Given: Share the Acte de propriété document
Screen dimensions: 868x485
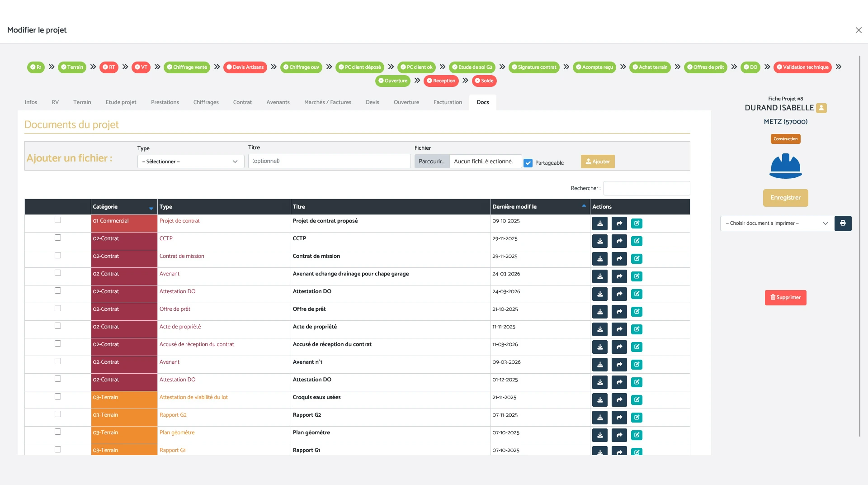Looking at the screenshot, I should (x=619, y=329).
